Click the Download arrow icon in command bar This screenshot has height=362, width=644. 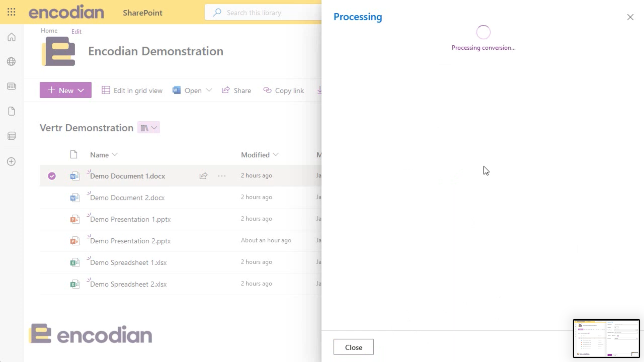(319, 90)
